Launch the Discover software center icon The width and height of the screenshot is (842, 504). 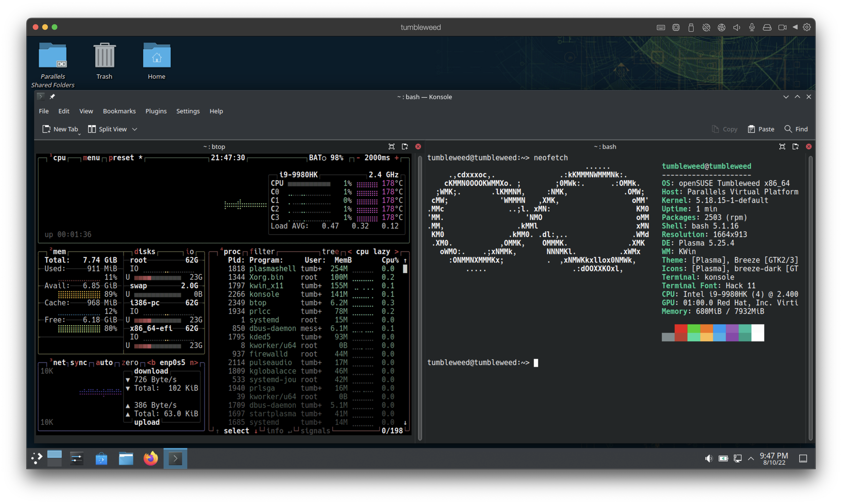(101, 458)
